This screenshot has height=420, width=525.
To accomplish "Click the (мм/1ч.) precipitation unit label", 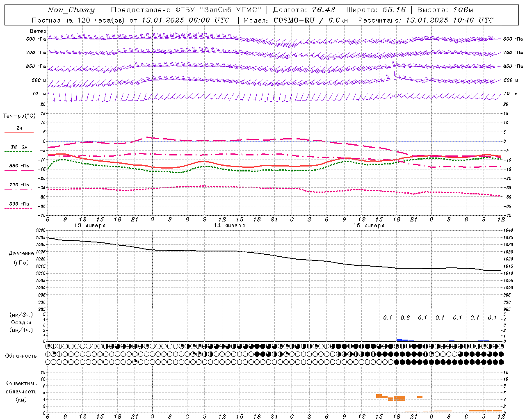I will click(x=21, y=330).
